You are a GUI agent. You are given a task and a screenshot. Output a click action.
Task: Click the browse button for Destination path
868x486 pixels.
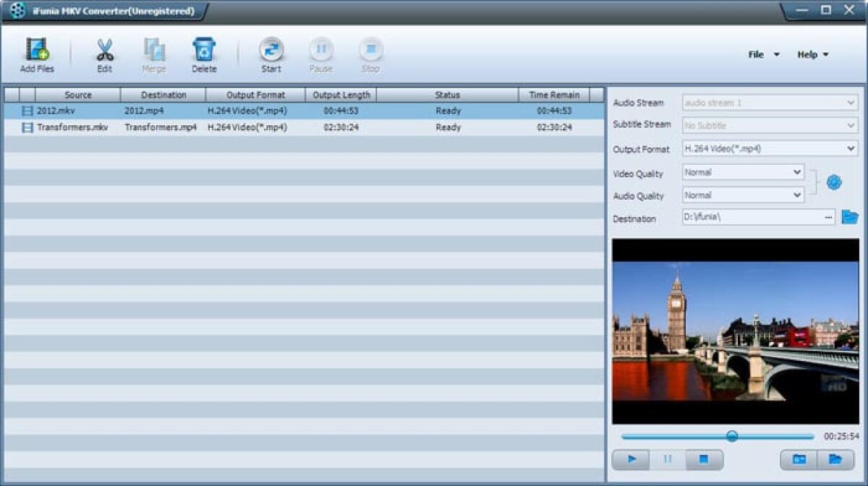[827, 218]
